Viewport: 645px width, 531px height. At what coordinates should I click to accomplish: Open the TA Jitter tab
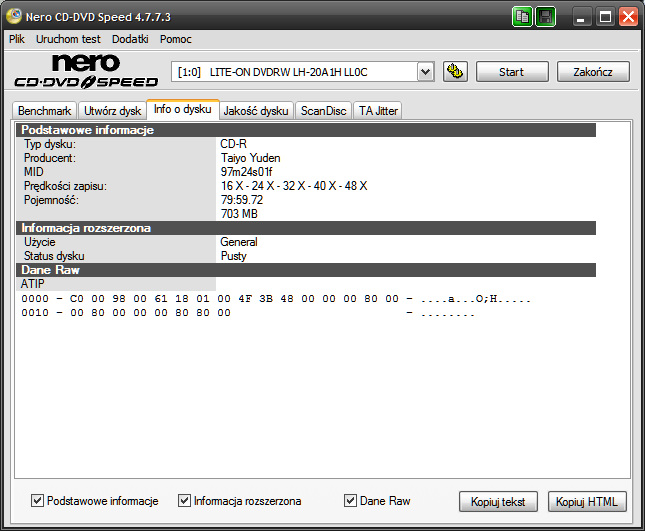coord(378,111)
